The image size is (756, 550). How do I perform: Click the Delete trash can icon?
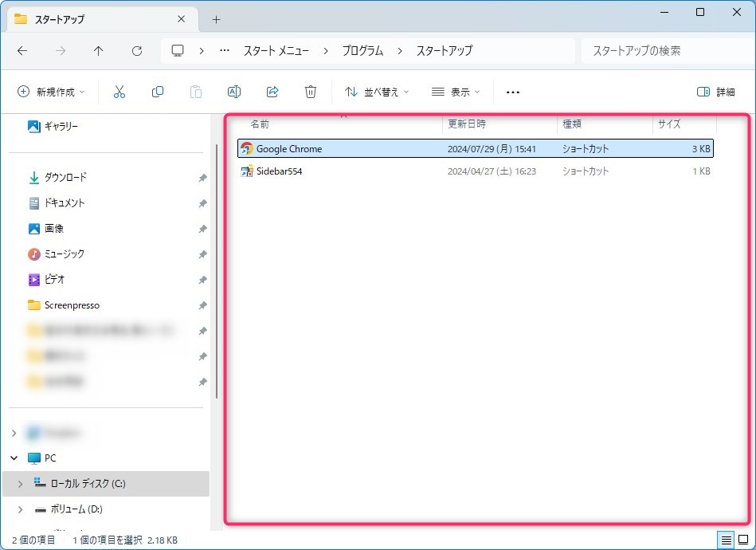(311, 92)
